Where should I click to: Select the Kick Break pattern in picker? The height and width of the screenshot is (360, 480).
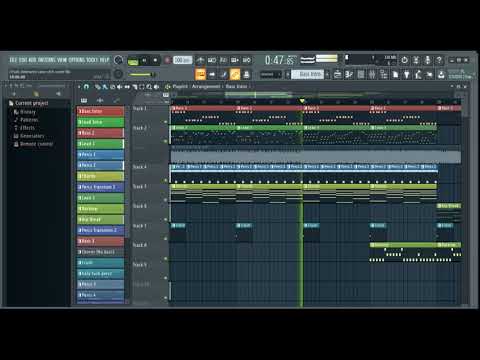tap(100, 220)
